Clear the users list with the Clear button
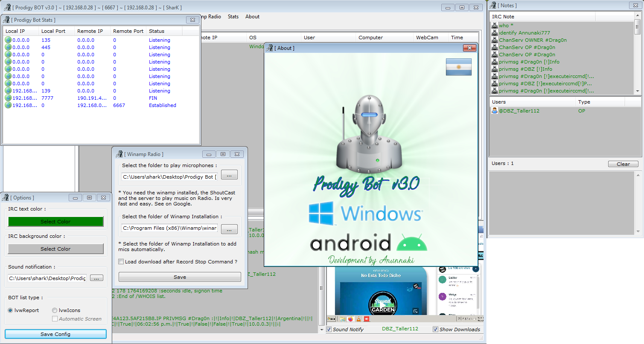 tap(623, 164)
